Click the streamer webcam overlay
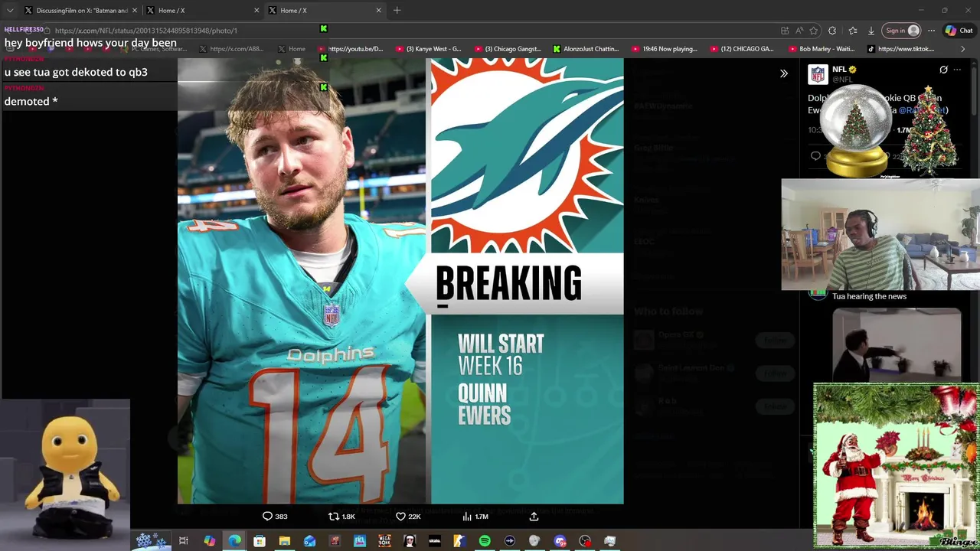The height and width of the screenshot is (551, 980). tap(880, 235)
